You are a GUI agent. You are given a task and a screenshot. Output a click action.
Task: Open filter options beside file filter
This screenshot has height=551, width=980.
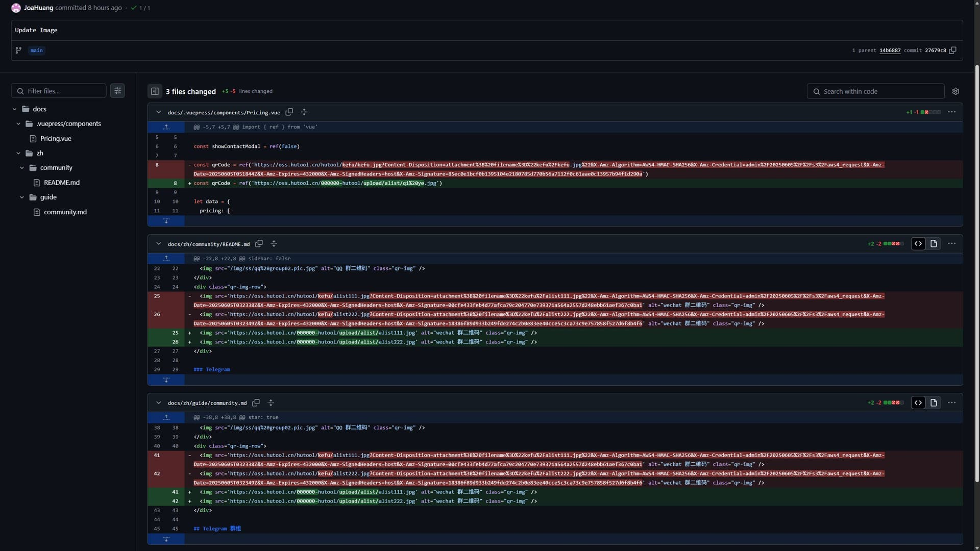coord(117,91)
